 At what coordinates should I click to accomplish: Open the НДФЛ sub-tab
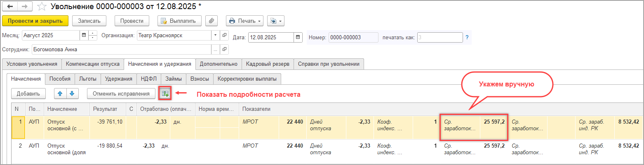(x=148, y=78)
